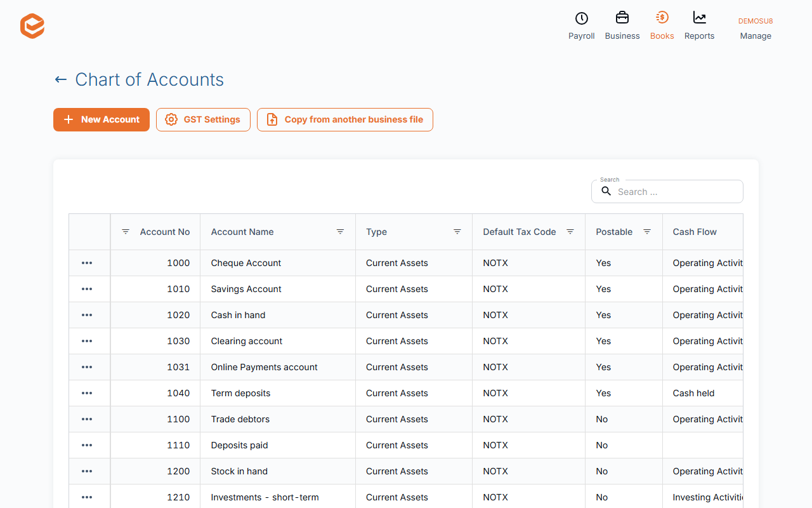Click the orange hexagon app logo
812x508 pixels.
click(x=32, y=27)
